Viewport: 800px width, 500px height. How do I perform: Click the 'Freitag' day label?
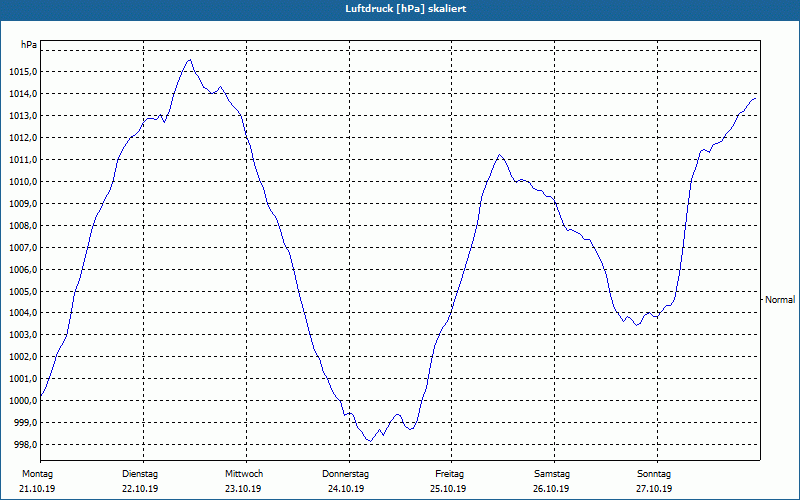(449, 474)
